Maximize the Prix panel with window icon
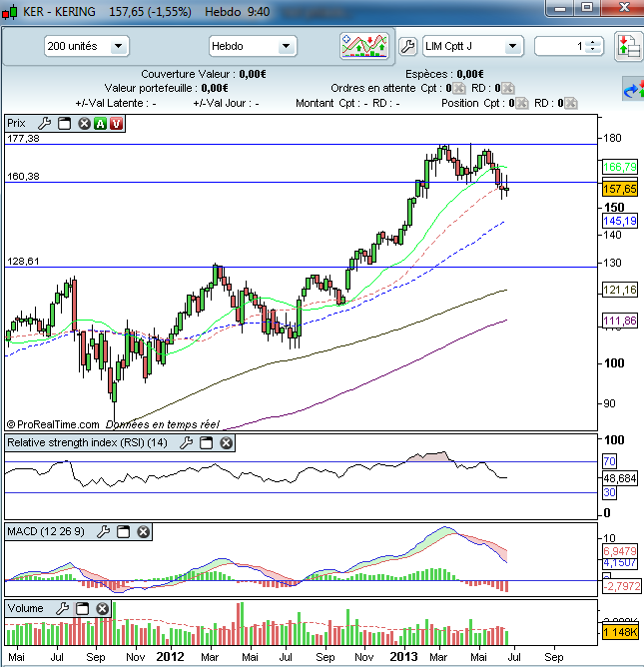The width and height of the screenshot is (644, 667). coord(64,124)
